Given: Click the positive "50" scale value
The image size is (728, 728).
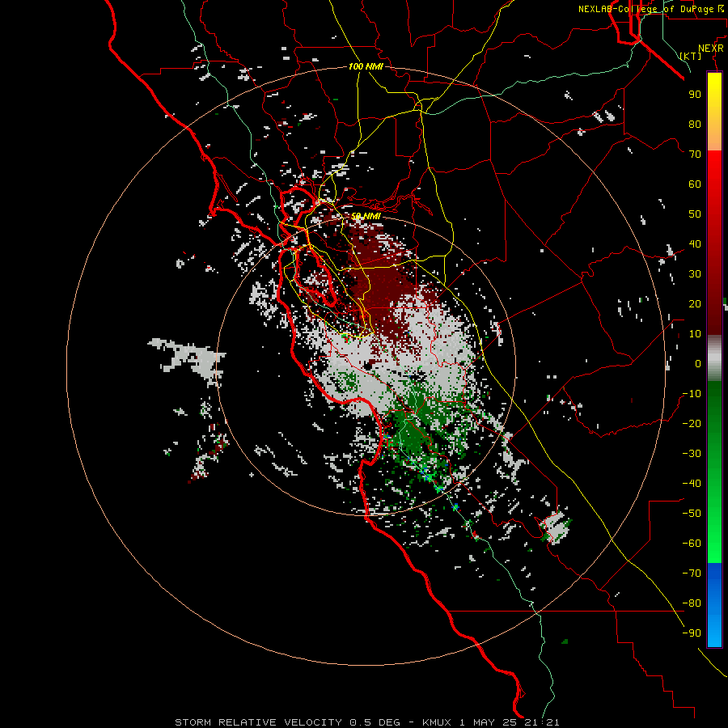Looking at the screenshot, I should coord(695,214).
